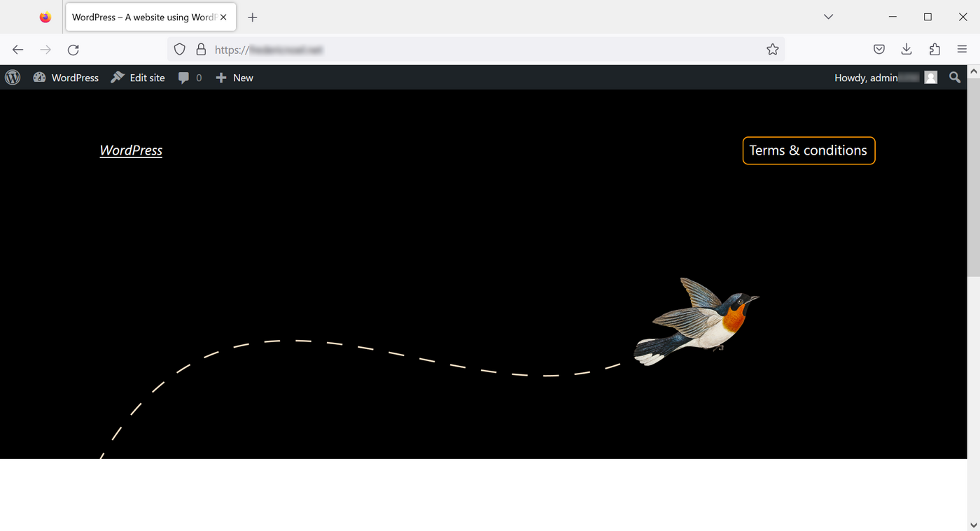980x531 pixels.
Task: Click Edit site in admin bar
Action: click(x=138, y=78)
